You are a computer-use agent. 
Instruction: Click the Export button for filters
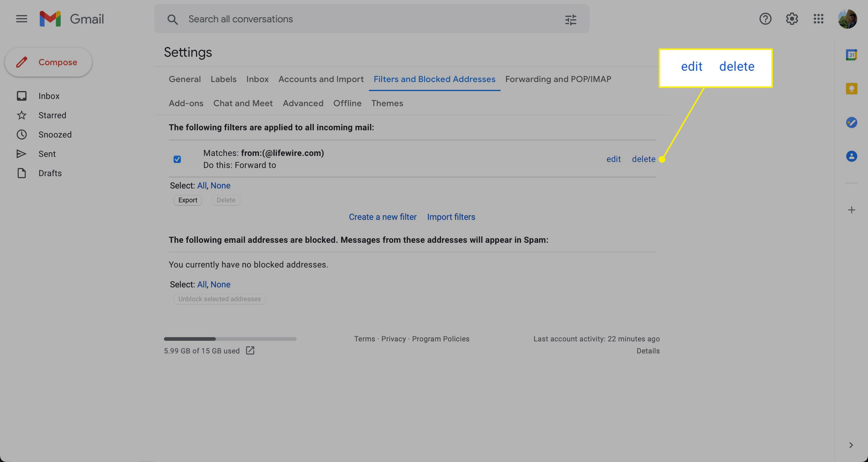187,200
